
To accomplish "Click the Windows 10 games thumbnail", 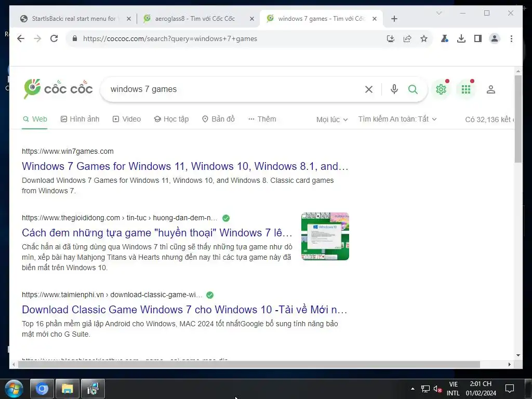I will 325,236.
